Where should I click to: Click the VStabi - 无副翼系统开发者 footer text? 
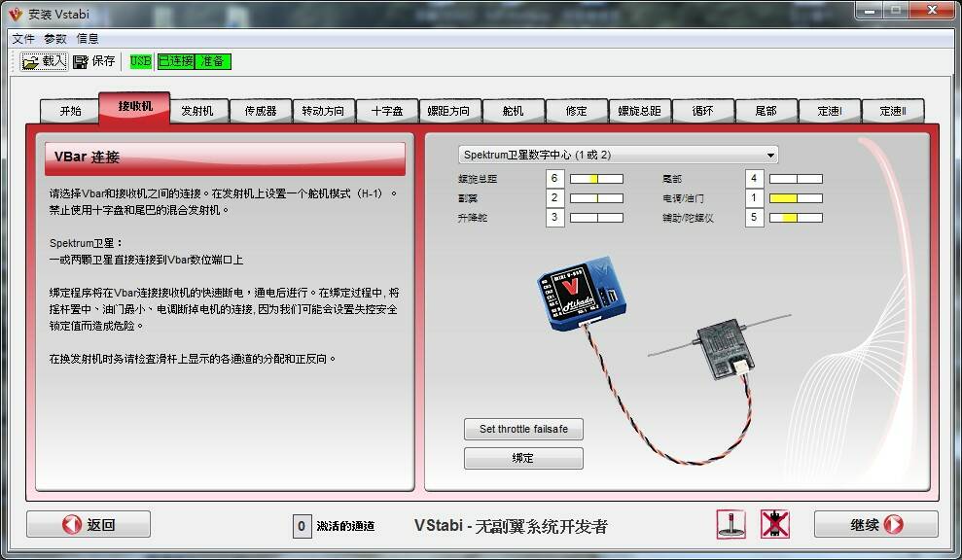click(511, 526)
